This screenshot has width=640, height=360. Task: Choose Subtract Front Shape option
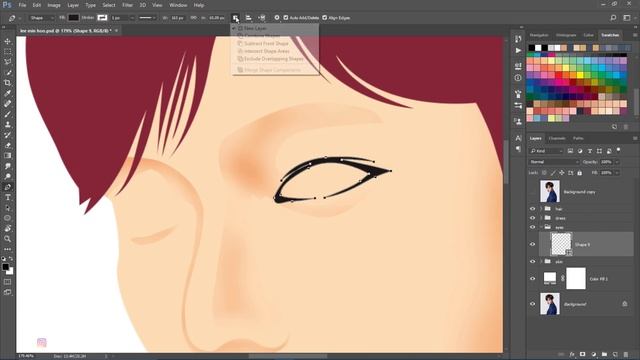tap(266, 44)
